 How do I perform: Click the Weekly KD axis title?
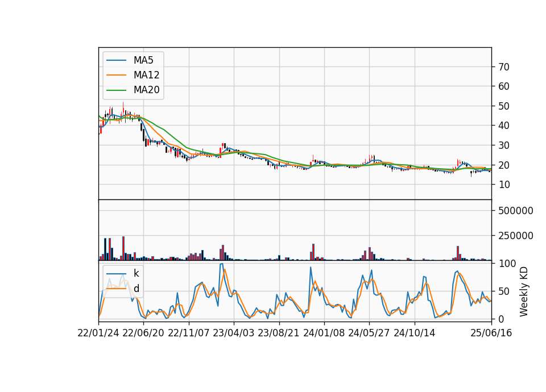(524, 291)
